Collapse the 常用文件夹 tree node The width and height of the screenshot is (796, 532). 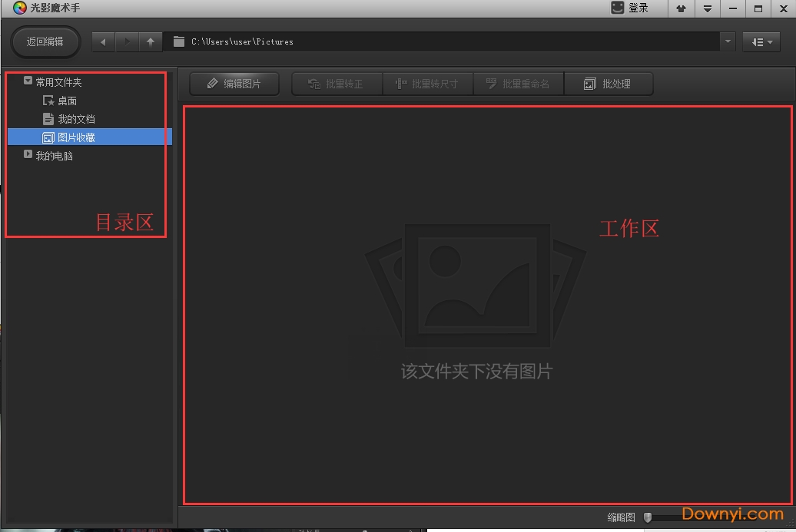pyautogui.click(x=28, y=81)
